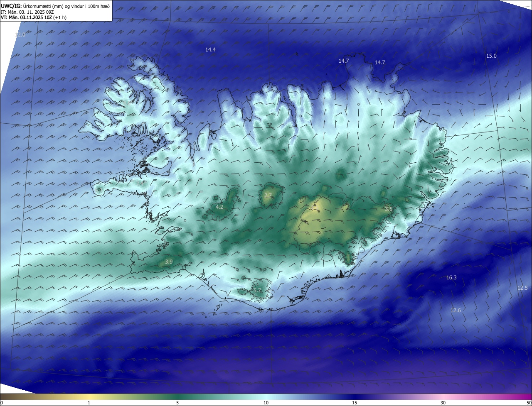Click the color scale label 1
The height and width of the screenshot is (406, 532).
pos(89,403)
